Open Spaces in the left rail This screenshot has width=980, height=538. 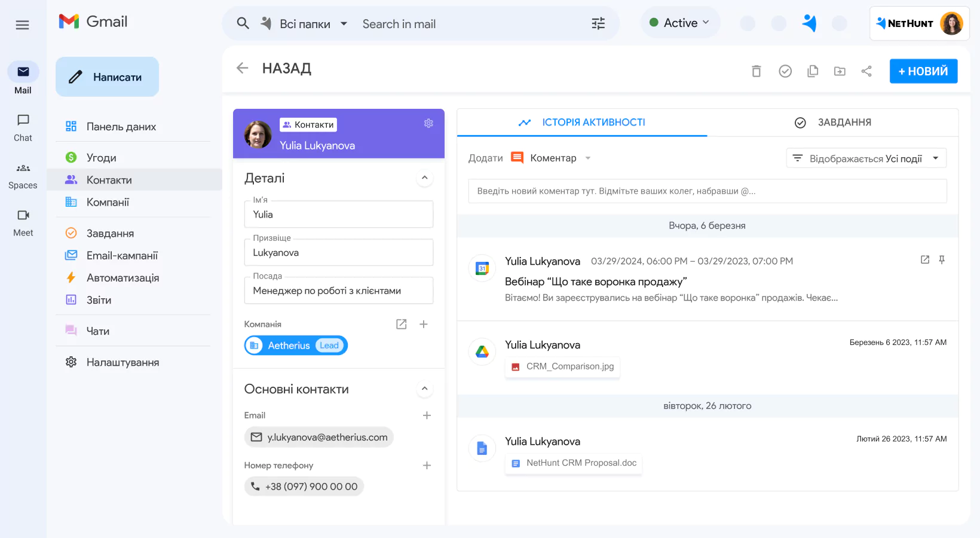coord(23,176)
